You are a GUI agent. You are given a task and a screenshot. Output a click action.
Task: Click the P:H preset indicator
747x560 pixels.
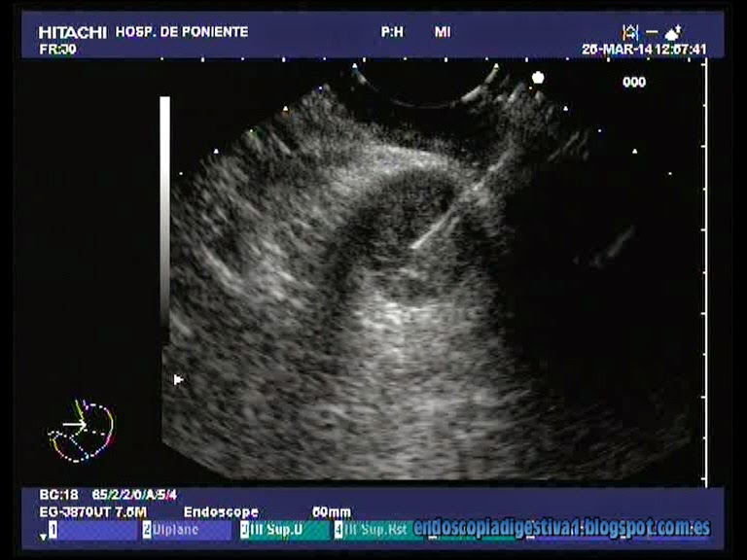point(392,32)
